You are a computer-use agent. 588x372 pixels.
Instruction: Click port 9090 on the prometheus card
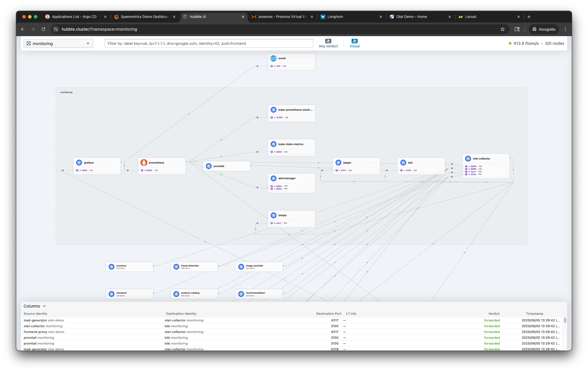pos(149,171)
